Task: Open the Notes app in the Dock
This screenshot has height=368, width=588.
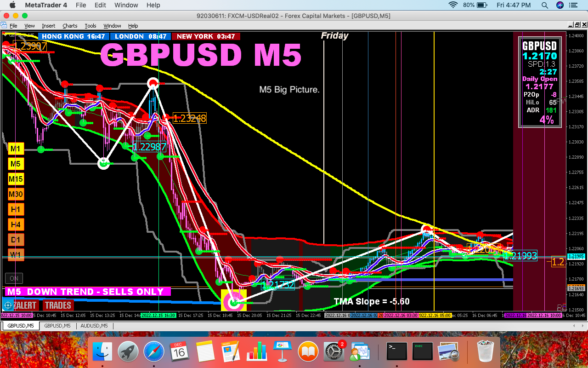Action: 205,352
